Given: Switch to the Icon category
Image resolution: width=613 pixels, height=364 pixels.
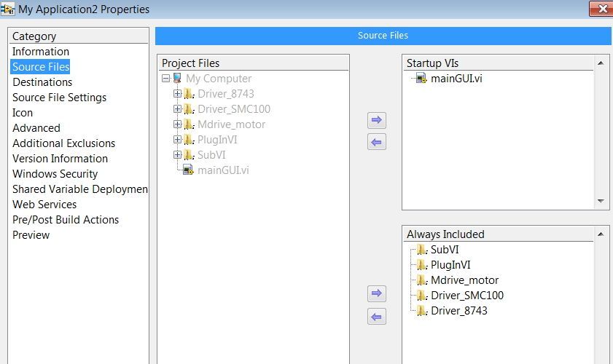Looking at the screenshot, I should coord(23,113).
